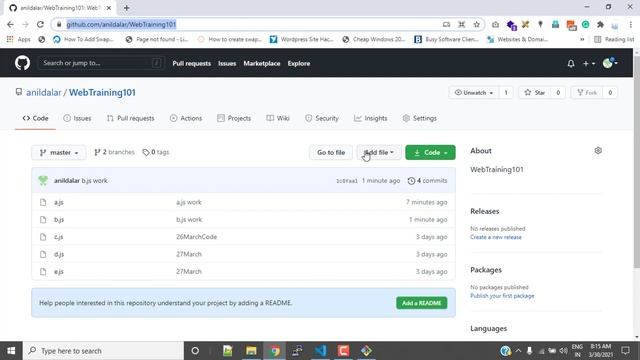Viewport: 640px width, 360px height.
Task: Open file b.js
Action: 59,220
